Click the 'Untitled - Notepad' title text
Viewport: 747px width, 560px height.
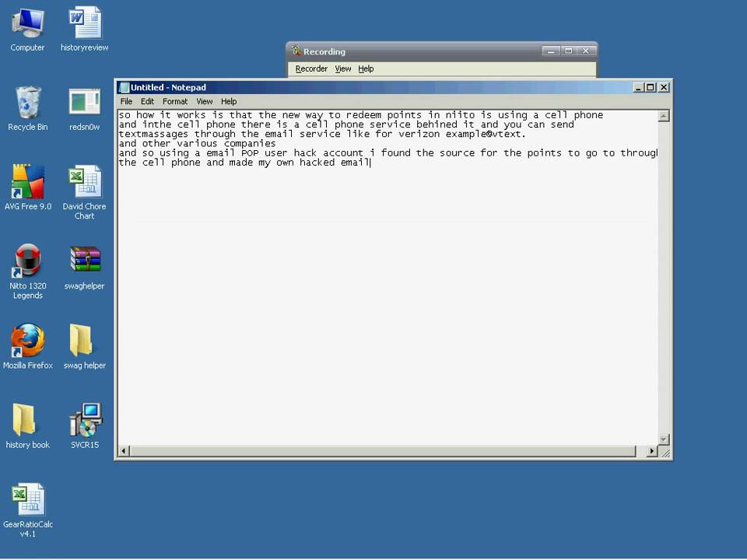click(168, 88)
